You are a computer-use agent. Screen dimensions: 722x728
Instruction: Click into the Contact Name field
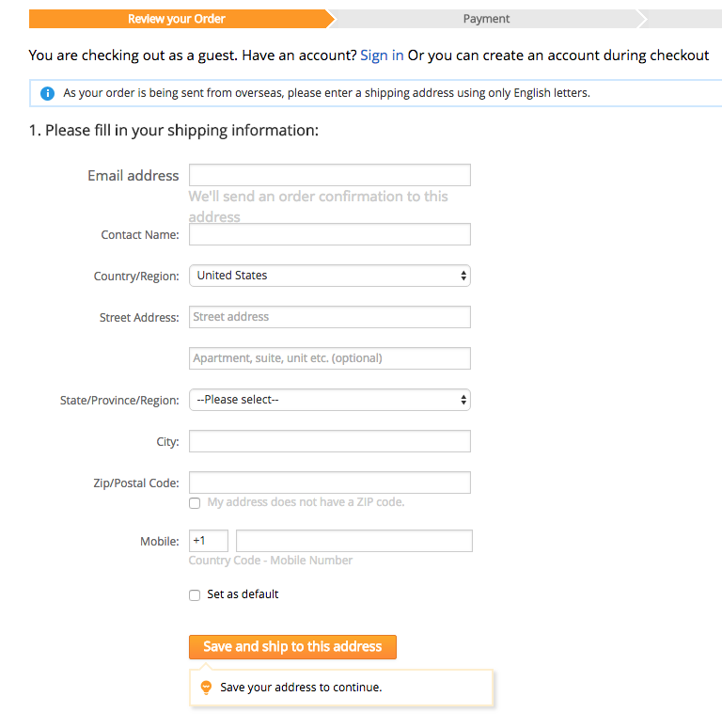pos(330,234)
